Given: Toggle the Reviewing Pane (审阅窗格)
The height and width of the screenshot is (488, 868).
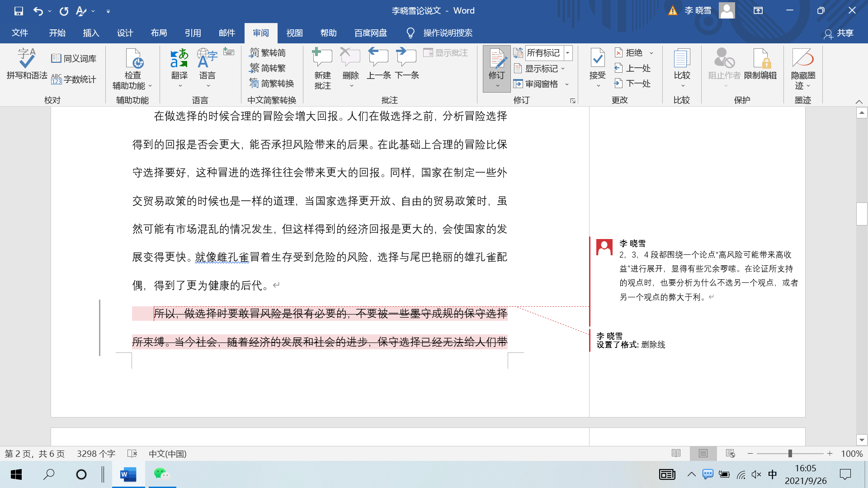Looking at the screenshot, I should tap(536, 84).
